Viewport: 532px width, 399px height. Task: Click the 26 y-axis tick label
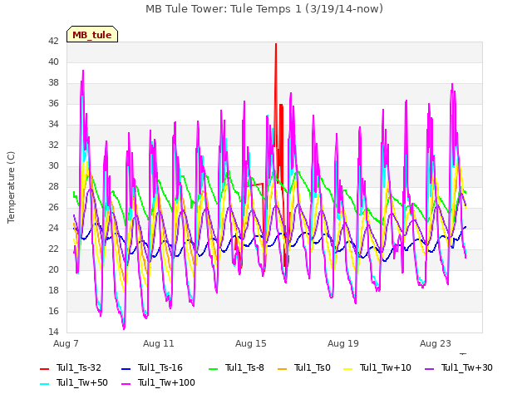point(53,207)
